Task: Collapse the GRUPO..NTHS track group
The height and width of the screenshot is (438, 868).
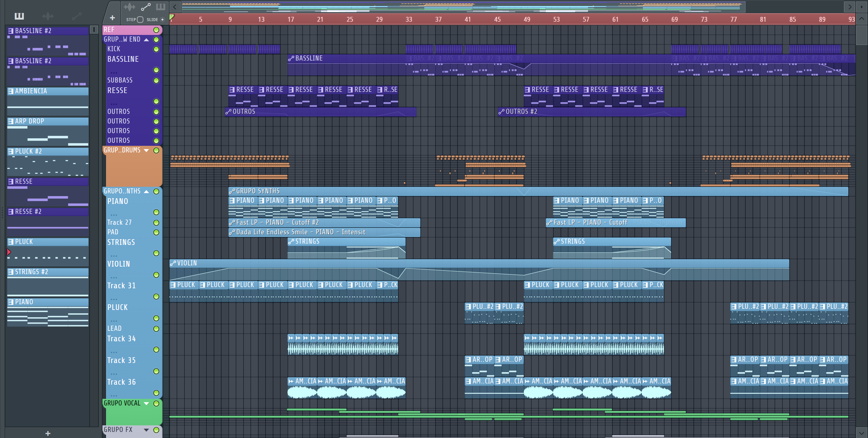Action: point(146,192)
